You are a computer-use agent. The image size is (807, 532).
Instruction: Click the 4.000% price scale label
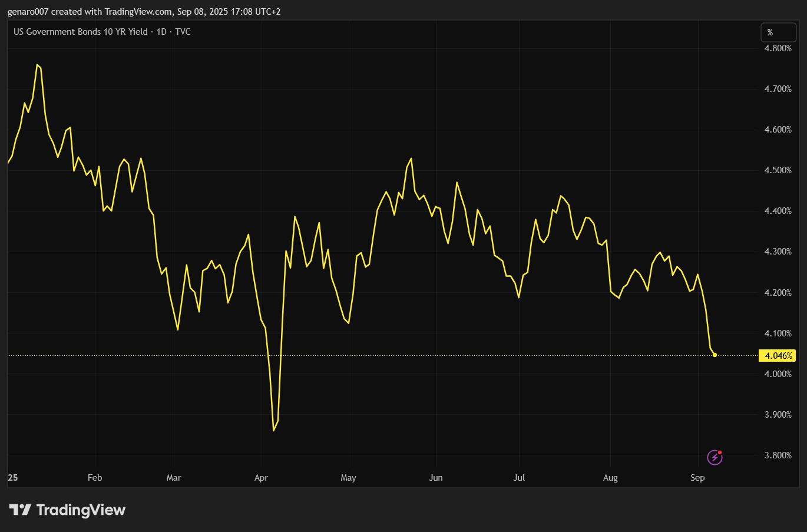[778, 374]
